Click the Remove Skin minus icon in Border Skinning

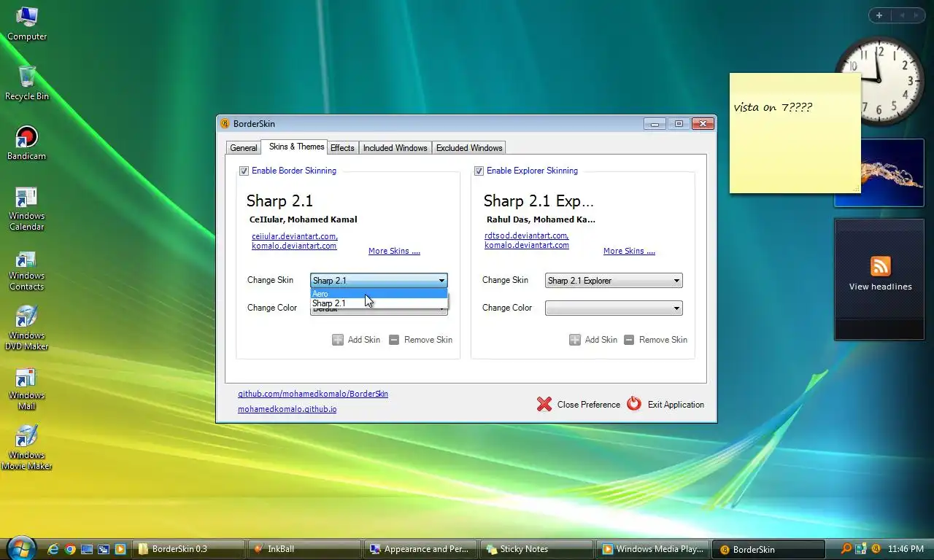[x=394, y=340]
